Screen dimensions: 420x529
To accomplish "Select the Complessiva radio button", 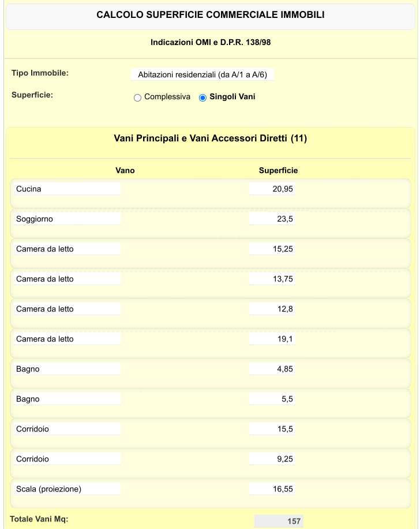I will click(137, 97).
